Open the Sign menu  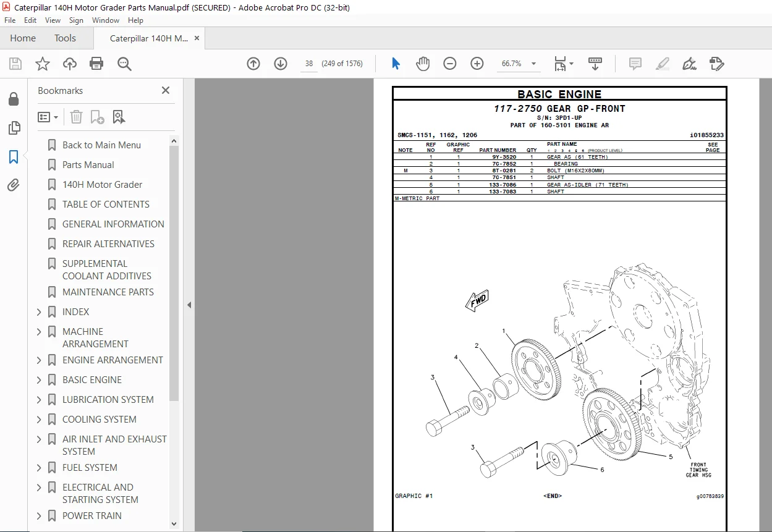[76, 20]
